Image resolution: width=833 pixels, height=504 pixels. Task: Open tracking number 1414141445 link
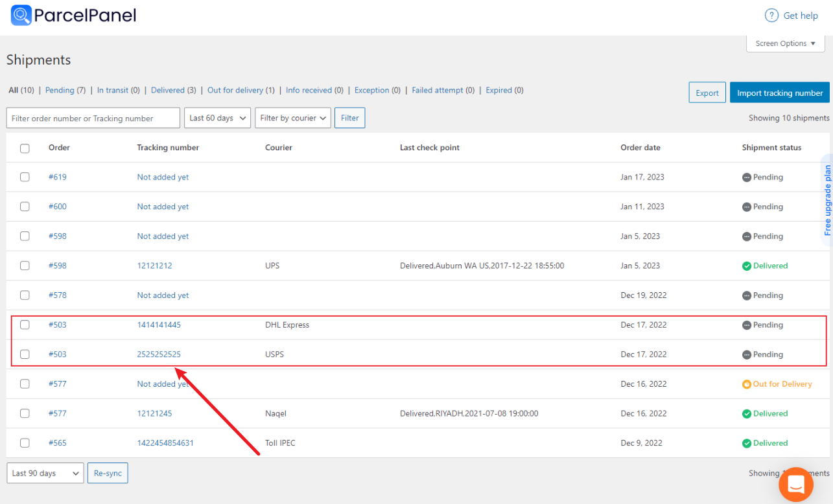pyautogui.click(x=159, y=325)
